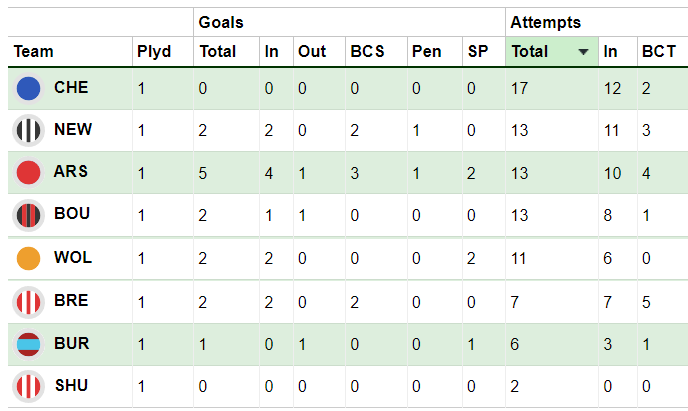Sort by Goals Total column header
Viewport: 688px width, 411px height.
click(x=218, y=51)
